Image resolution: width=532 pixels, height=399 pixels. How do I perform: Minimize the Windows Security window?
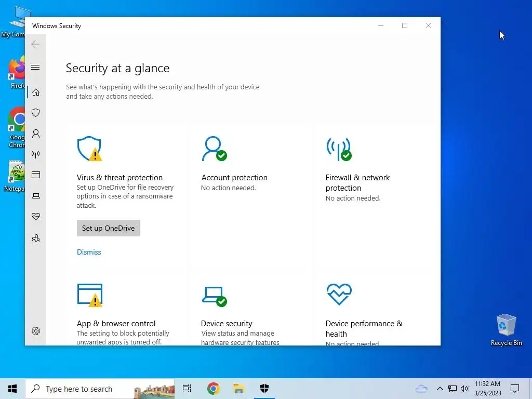point(381,25)
